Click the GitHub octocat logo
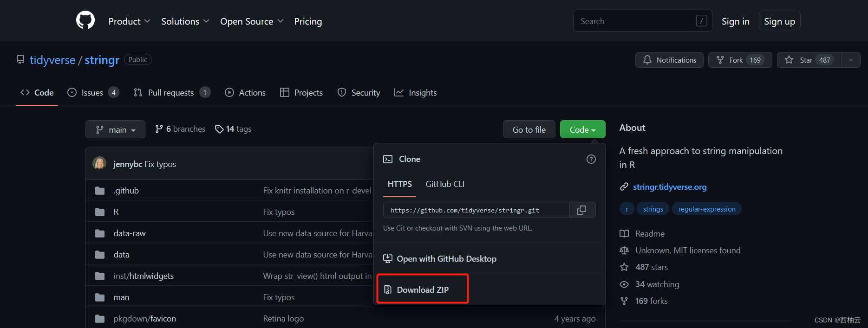 click(x=85, y=21)
